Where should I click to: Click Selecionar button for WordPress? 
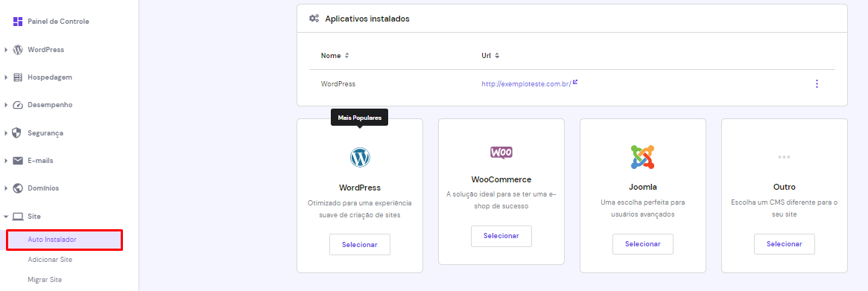(360, 245)
